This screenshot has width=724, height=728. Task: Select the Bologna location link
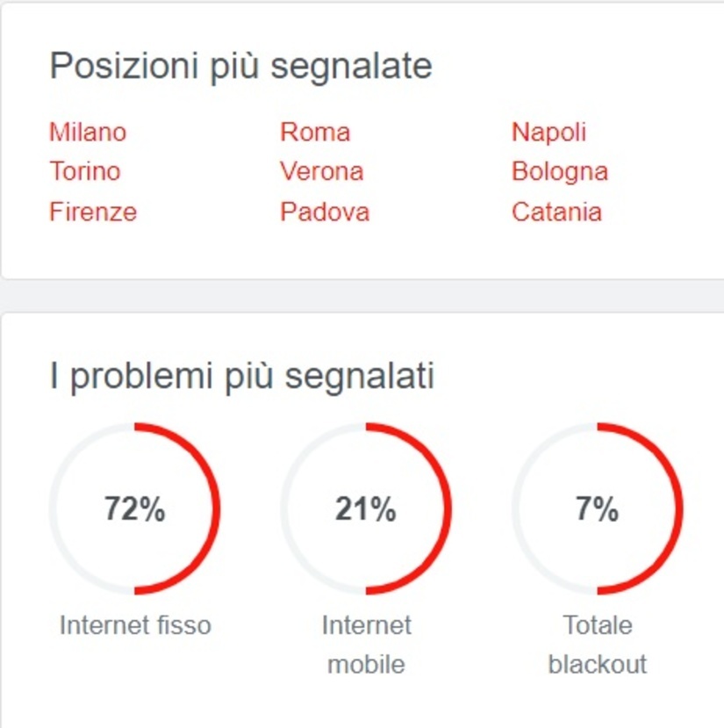559,172
